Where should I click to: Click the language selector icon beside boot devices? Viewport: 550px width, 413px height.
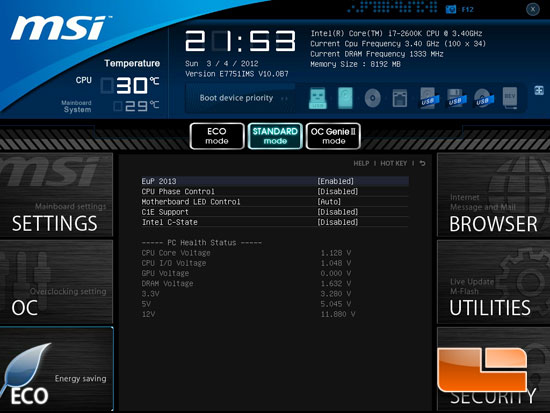tap(539, 91)
